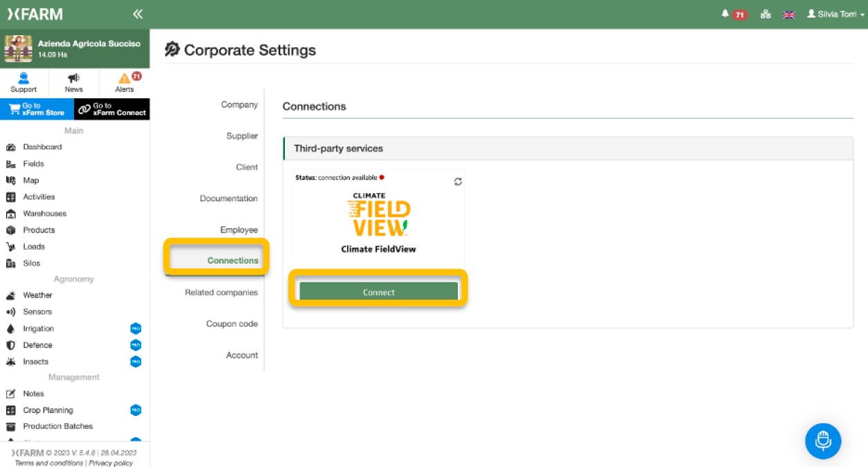Click the PRO badge next to Defence
This screenshot has width=868, height=467.
[x=136, y=345]
